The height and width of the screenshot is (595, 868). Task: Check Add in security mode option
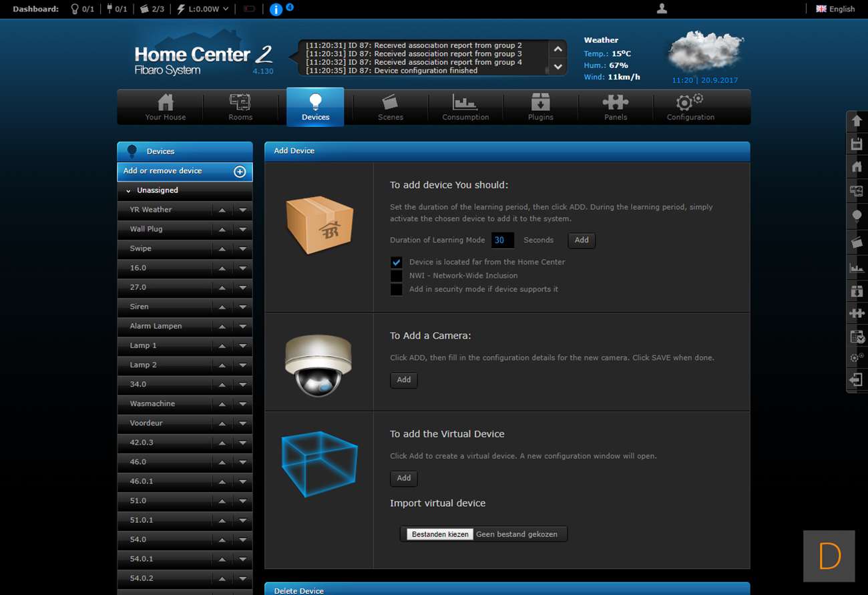tap(397, 290)
